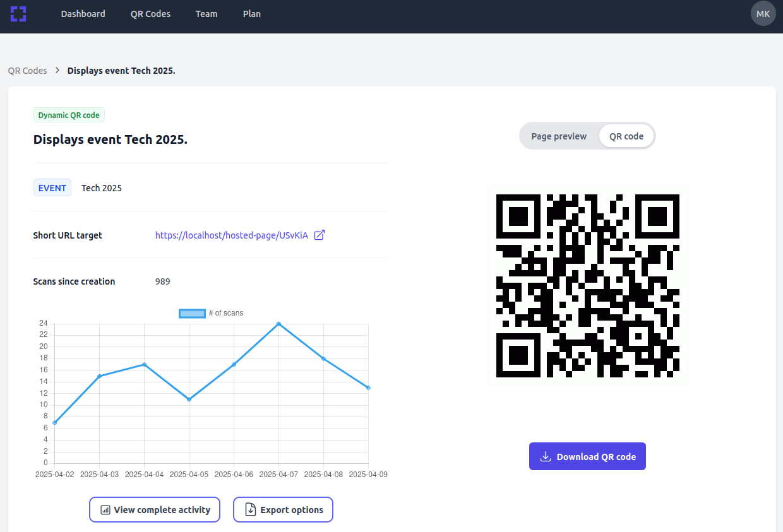This screenshot has width=783, height=532.
Task: Click the breadcrumb chevron separator
Action: pyautogui.click(x=57, y=71)
